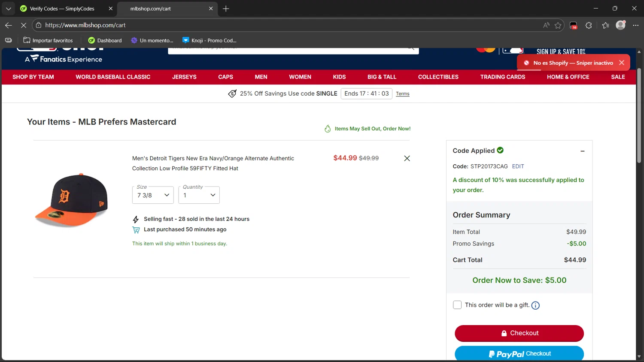The height and width of the screenshot is (362, 644).
Task: Open TRADING CARDS menu
Action: point(503,77)
